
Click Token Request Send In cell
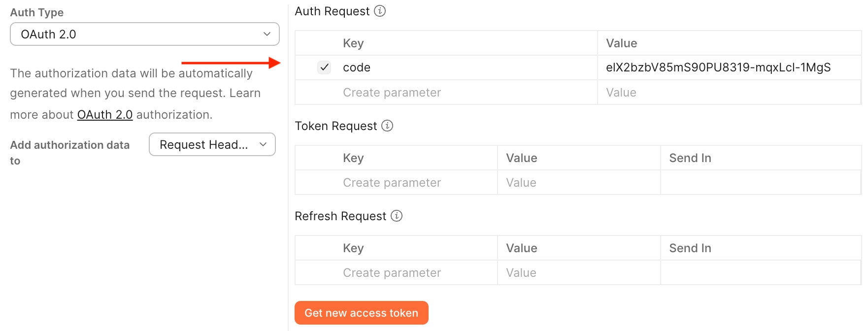coord(761,183)
